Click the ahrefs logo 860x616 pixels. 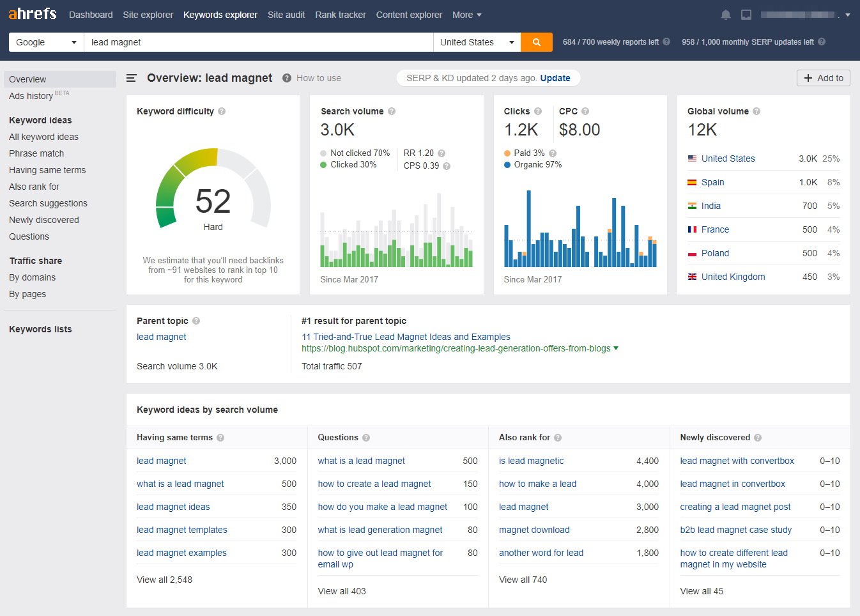click(x=33, y=14)
